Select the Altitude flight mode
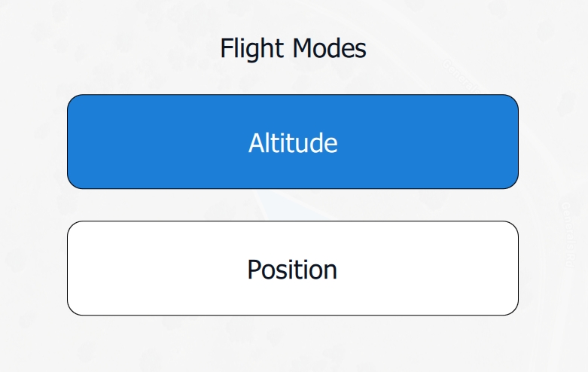 click(x=293, y=142)
